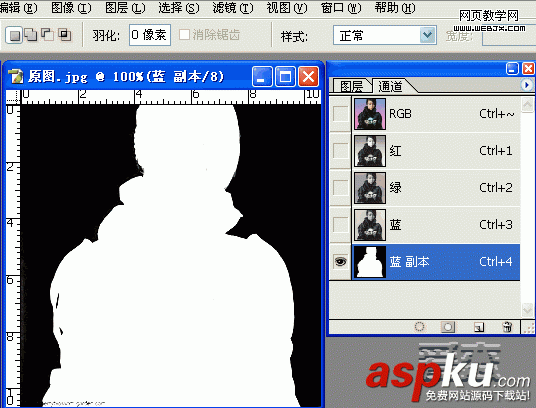Choose Subtract from selection mode icon
This screenshot has width=536, height=408.
pyautogui.click(x=48, y=35)
